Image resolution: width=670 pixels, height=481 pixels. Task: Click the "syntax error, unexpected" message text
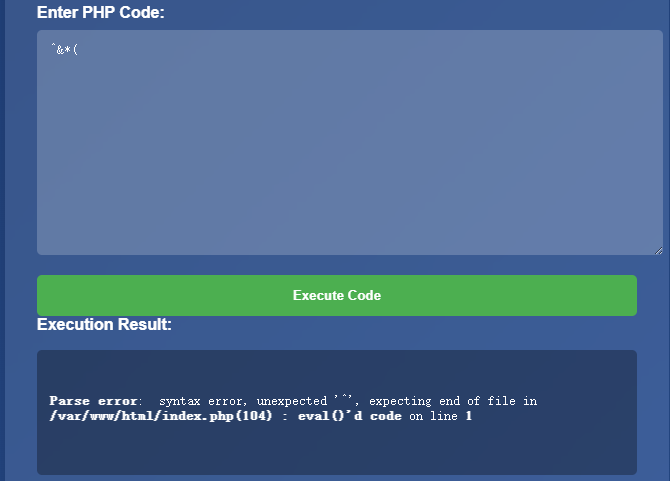[x=245, y=401]
